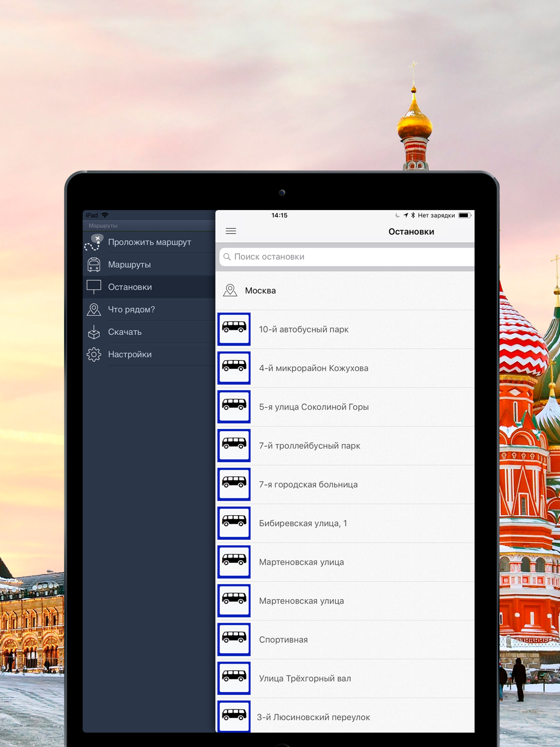Focus the Поиск остановки search field
Screen dimensions: 560x747
click(347, 257)
